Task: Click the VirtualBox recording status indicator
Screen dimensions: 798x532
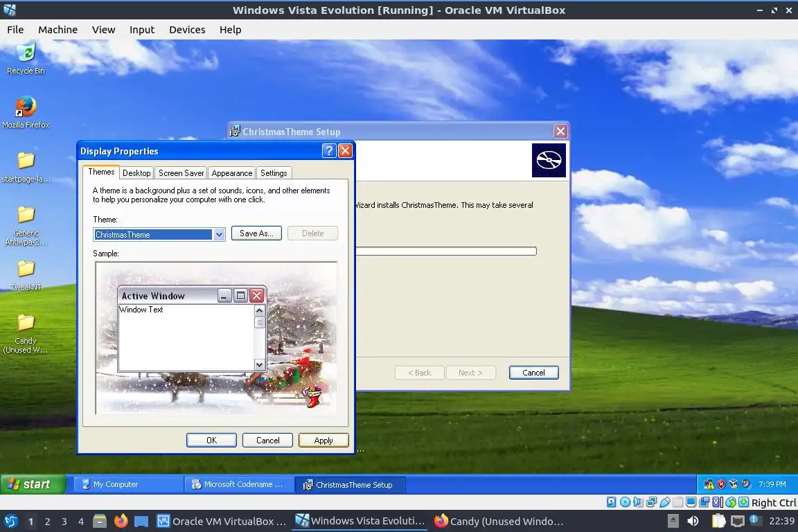Action: coord(704,502)
